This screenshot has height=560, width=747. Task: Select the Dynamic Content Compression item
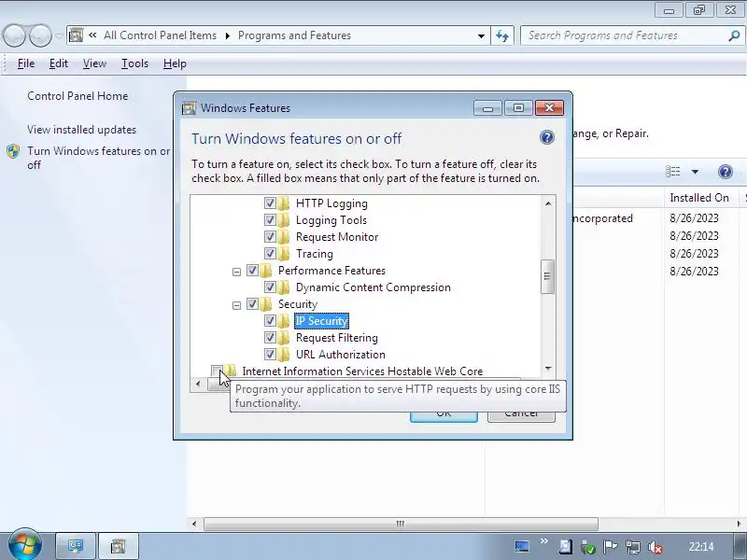[x=373, y=287]
